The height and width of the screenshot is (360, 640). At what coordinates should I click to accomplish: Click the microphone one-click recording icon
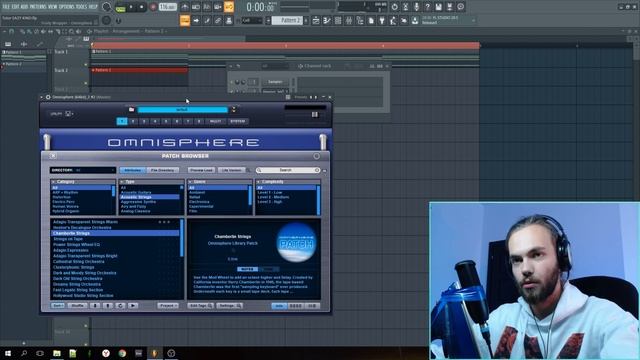(x=416, y=7)
